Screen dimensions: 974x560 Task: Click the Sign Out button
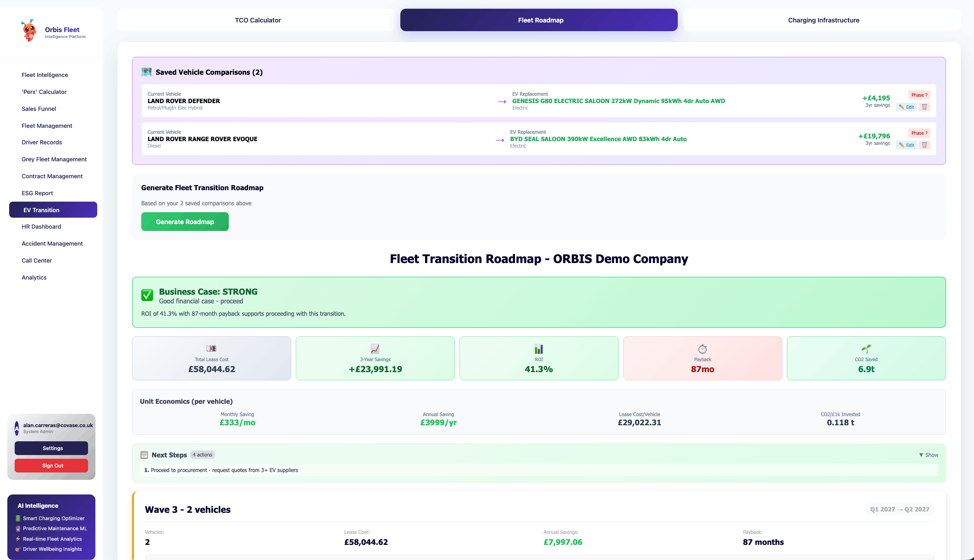51,466
